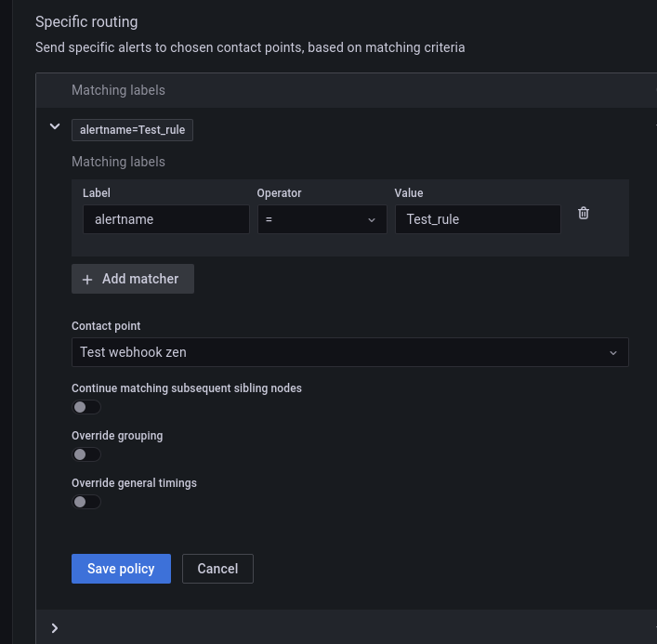This screenshot has width=657, height=644.
Task: Open the Operator dropdown showing equals sign
Action: (x=322, y=219)
